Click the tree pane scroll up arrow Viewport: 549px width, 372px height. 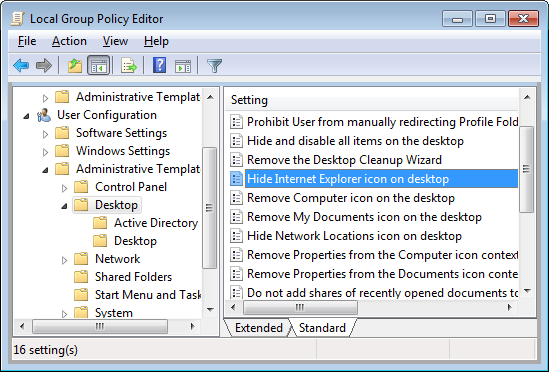210,97
